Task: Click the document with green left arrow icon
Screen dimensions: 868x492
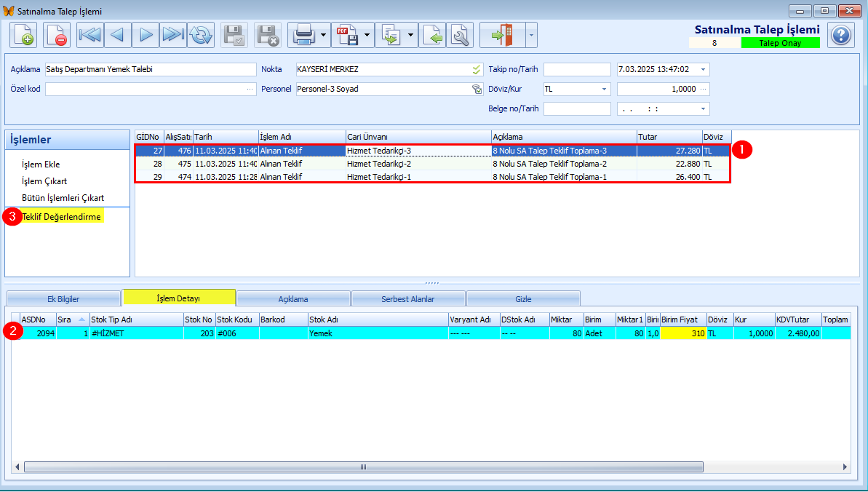Action: (432, 36)
